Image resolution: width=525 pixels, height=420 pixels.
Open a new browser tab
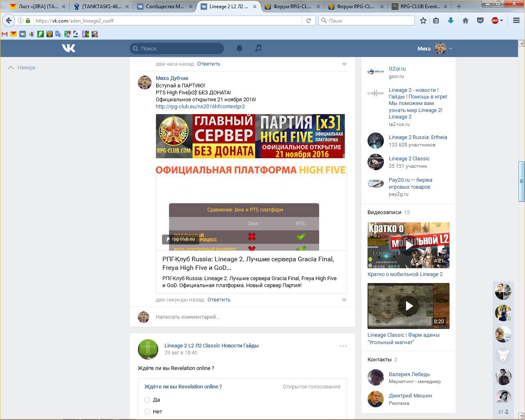(x=459, y=6)
